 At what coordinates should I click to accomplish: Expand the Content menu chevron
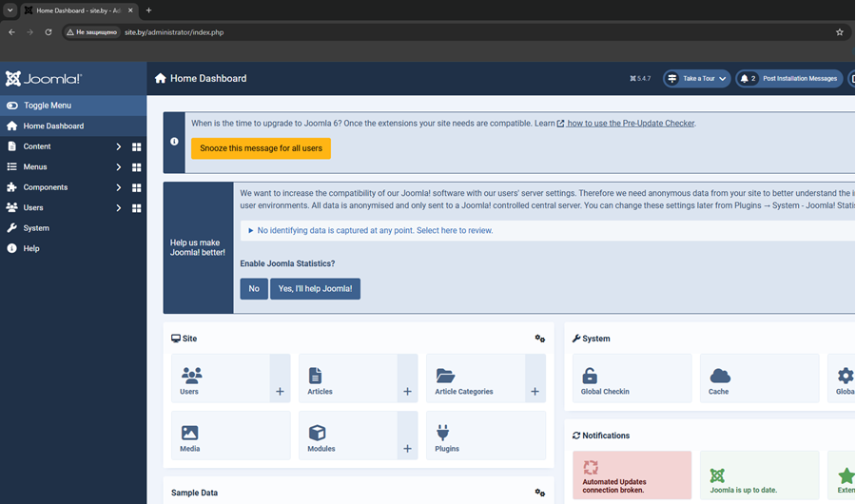[119, 146]
